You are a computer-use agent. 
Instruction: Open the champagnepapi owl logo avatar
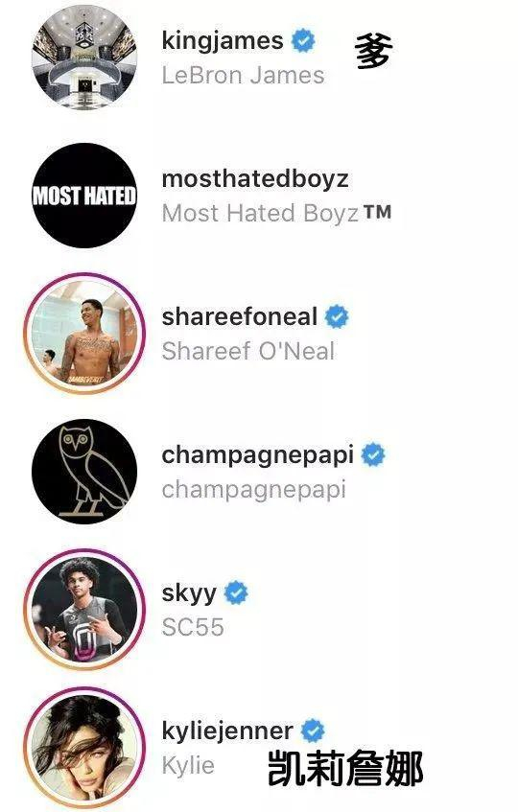click(84, 472)
